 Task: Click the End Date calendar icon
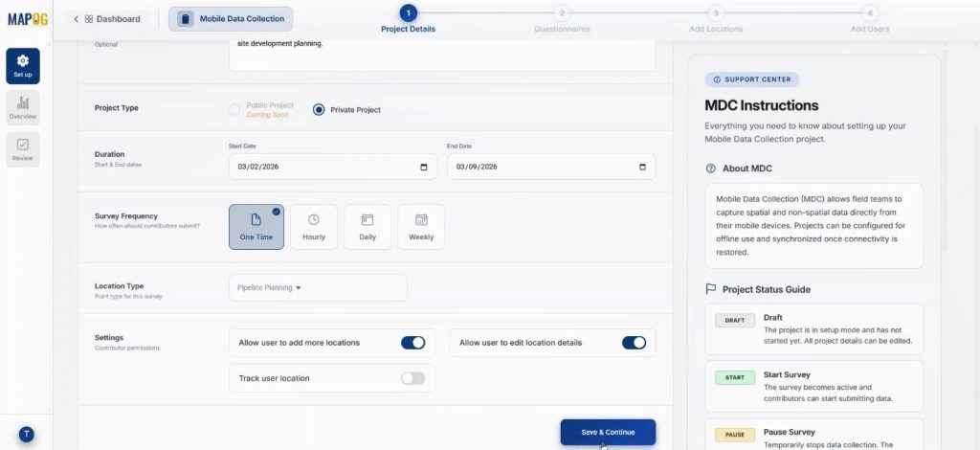pos(642,167)
